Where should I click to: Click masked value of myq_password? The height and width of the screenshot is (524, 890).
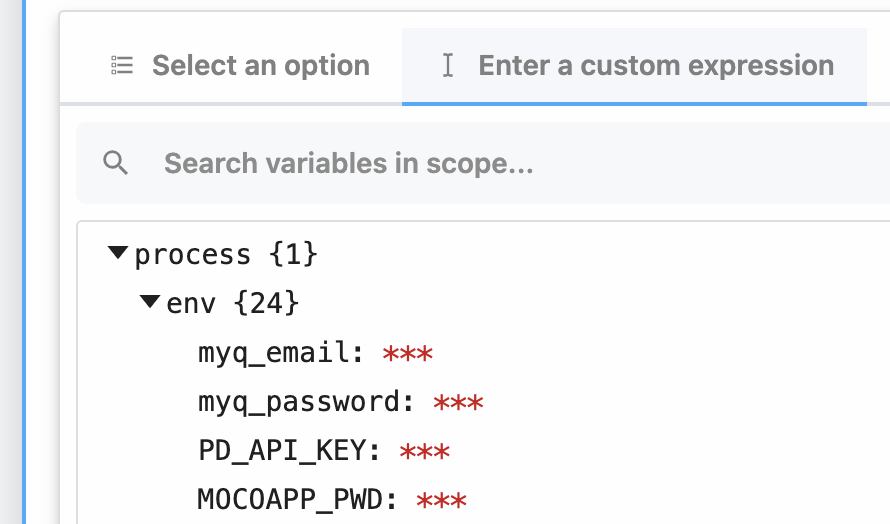458,403
